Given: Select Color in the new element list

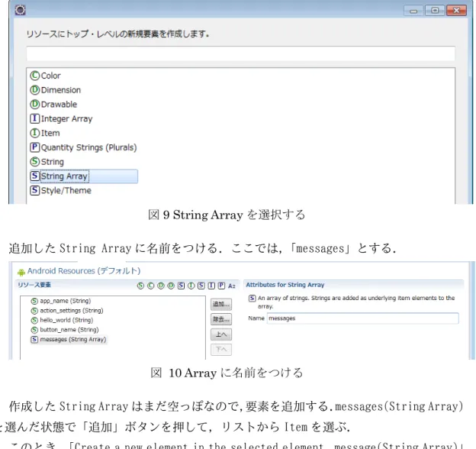Looking at the screenshot, I should click(46, 76).
